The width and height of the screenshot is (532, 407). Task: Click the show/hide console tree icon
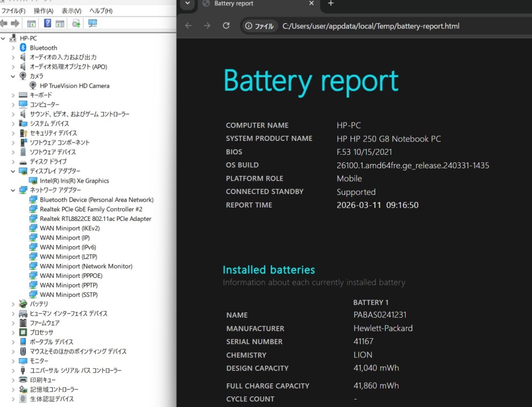tap(32, 23)
